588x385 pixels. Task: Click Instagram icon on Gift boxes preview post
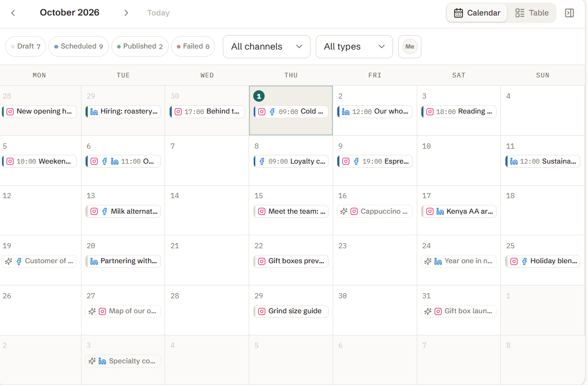[x=262, y=261]
